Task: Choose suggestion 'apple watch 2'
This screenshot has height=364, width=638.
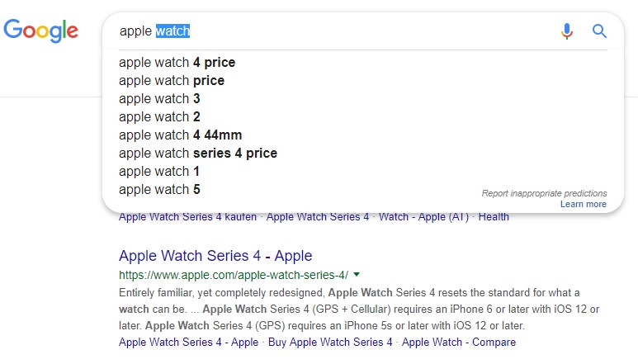Action: click(x=159, y=116)
